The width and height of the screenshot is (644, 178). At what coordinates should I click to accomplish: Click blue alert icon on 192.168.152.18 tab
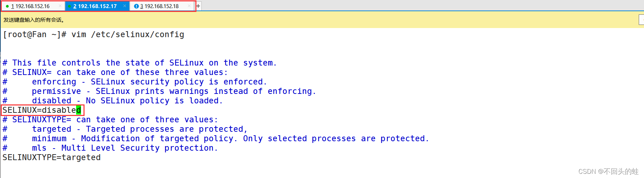(136, 6)
